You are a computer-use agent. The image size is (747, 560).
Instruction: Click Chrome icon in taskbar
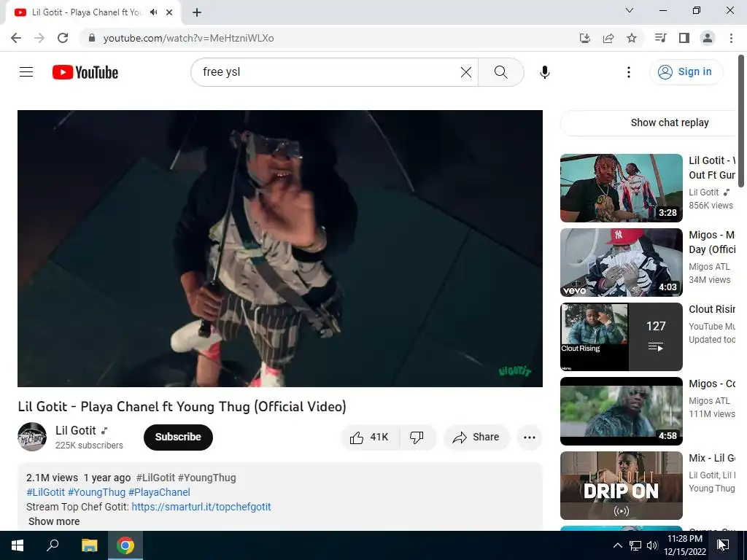[x=125, y=545]
